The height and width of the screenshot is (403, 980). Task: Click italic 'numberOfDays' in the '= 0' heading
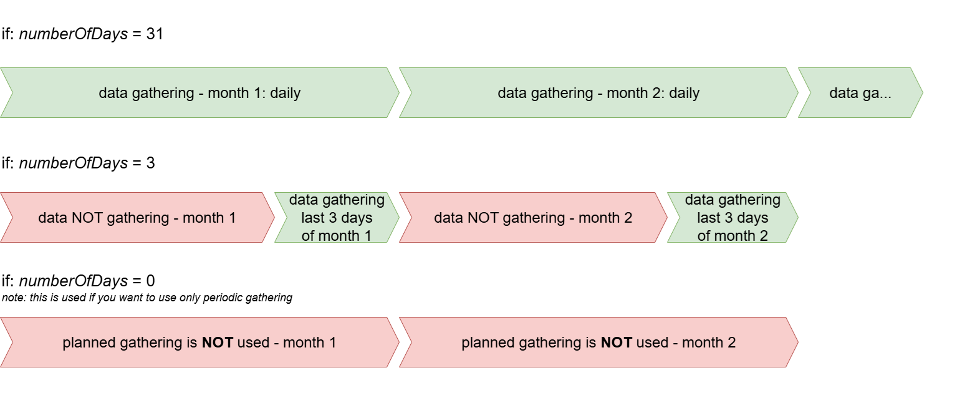point(74,281)
